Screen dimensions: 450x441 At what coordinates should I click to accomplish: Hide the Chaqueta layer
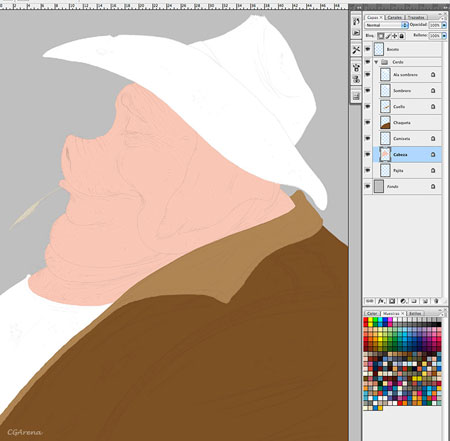click(x=368, y=122)
